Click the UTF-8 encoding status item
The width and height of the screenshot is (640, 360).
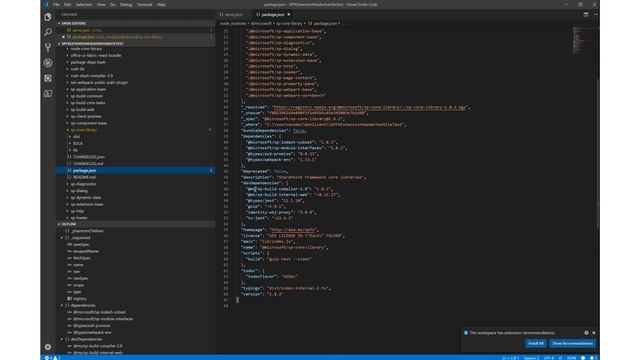[x=548, y=358]
